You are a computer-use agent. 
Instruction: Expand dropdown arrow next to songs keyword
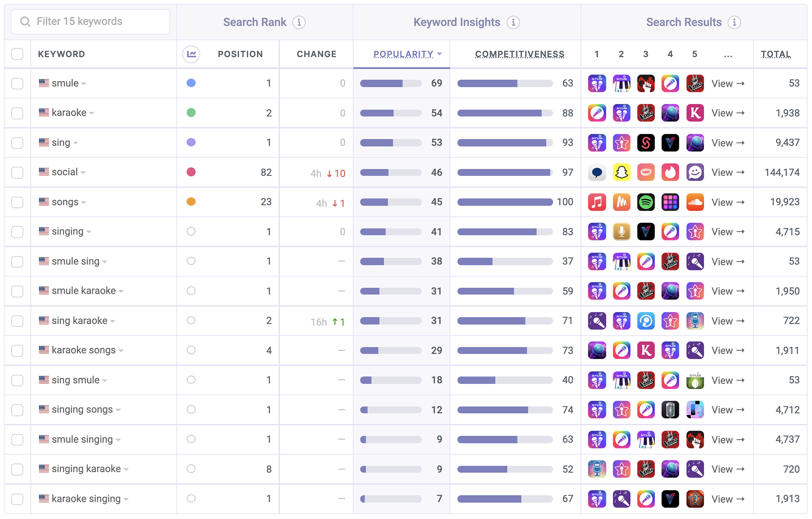tap(84, 202)
